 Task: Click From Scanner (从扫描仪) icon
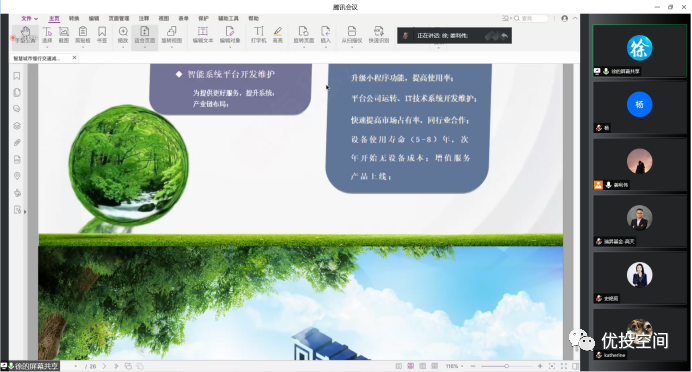point(352,34)
